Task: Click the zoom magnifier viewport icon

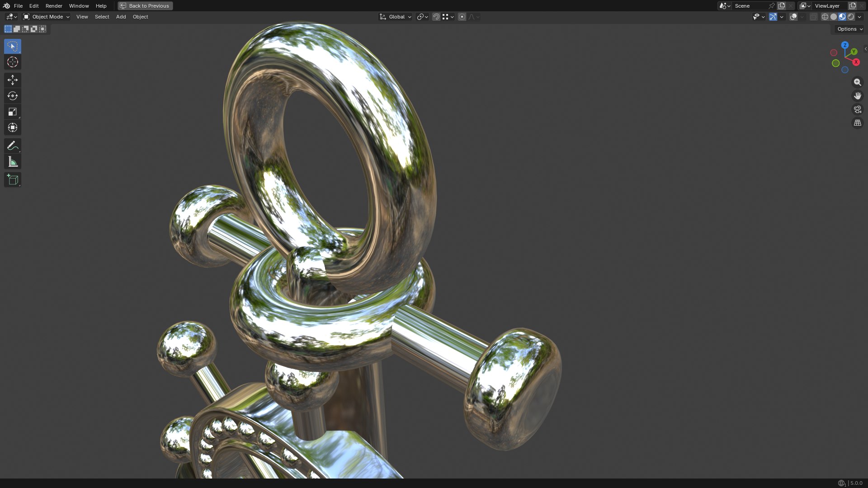Action: [x=857, y=82]
